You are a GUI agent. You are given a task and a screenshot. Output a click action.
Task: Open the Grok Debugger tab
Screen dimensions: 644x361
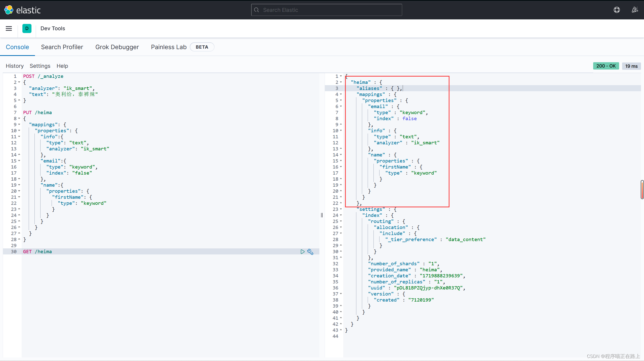coord(117,47)
